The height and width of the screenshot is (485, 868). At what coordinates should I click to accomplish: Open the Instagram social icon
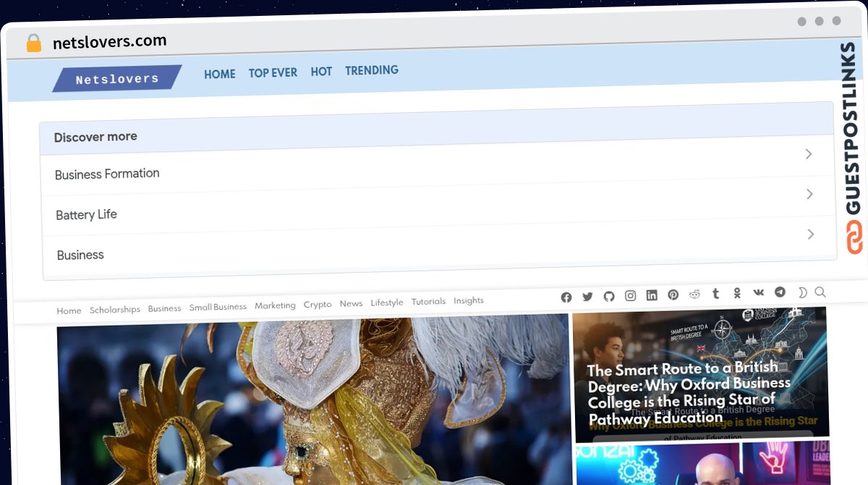(x=631, y=295)
